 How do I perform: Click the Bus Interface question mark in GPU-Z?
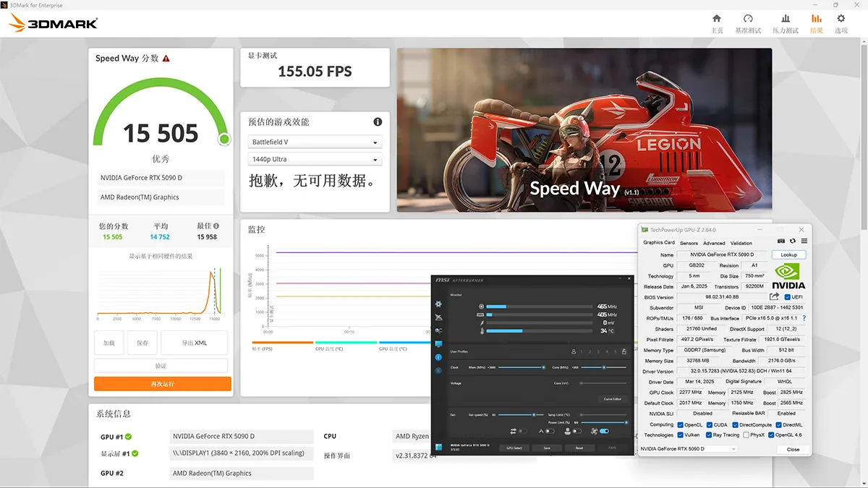[x=804, y=318]
